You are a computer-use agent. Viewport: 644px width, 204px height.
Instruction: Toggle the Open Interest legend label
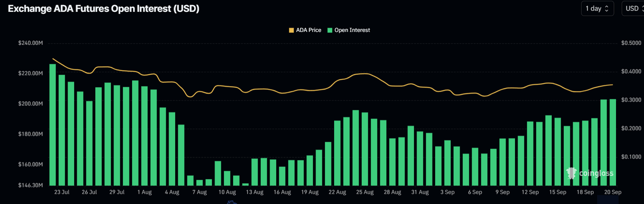pos(352,30)
